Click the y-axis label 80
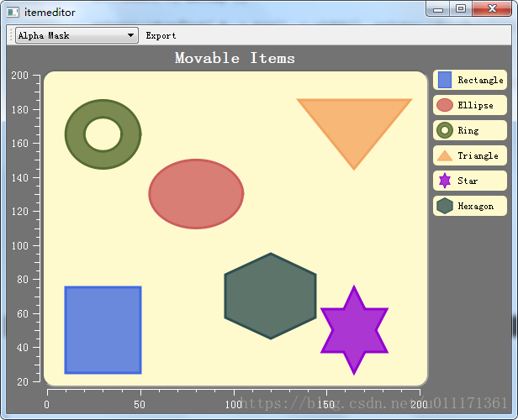Viewport: 518px width, 420px height. [23, 280]
